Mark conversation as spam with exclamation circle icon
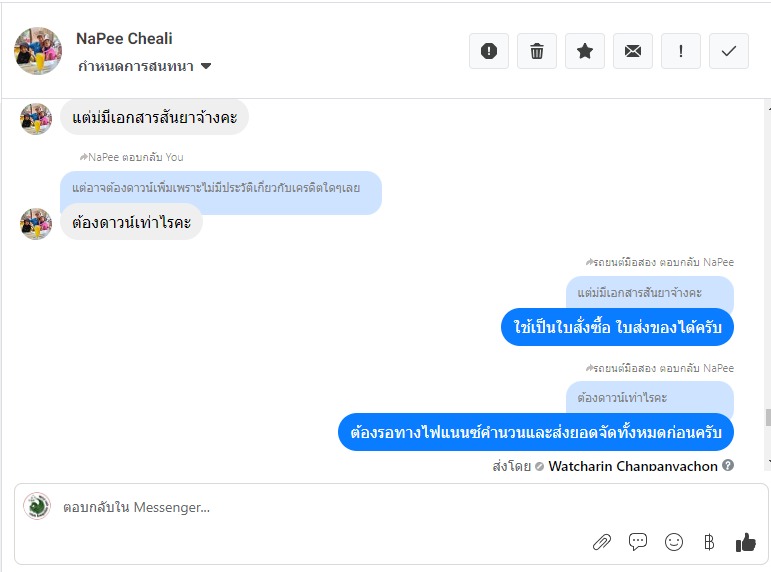The height and width of the screenshot is (572, 771). coord(489,51)
